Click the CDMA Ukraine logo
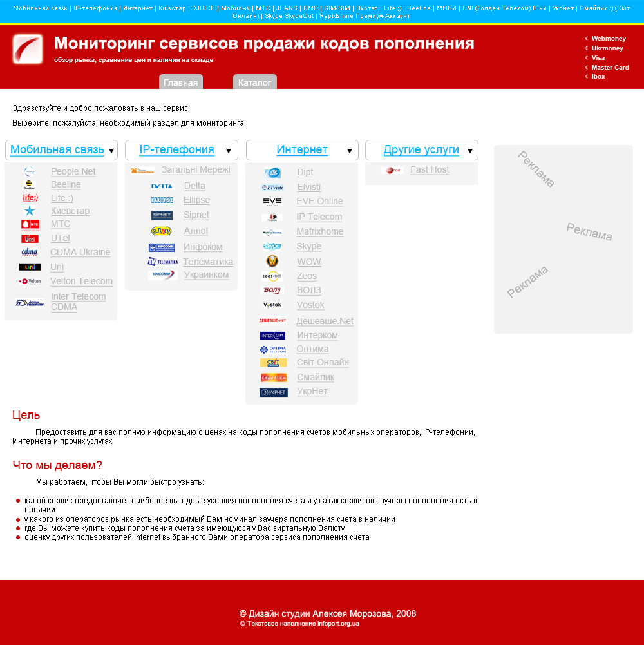 30,252
